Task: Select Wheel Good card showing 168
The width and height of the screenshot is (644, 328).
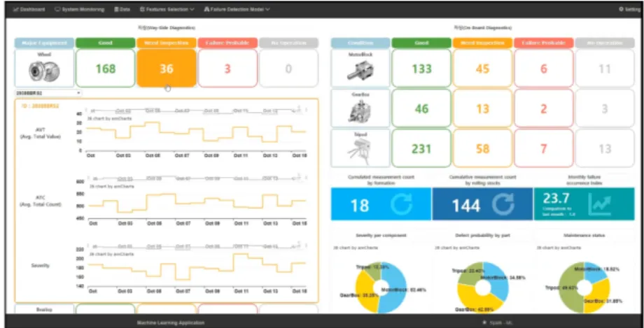Action: 106,68
